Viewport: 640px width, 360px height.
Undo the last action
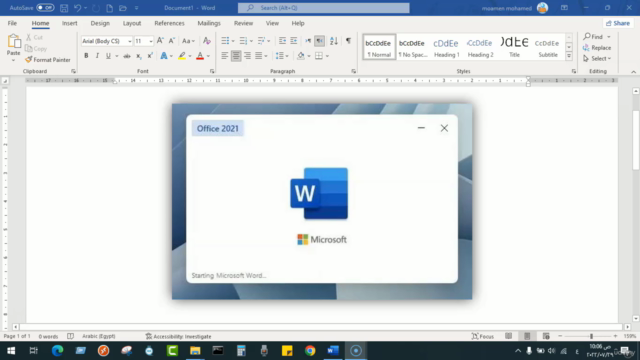[77, 8]
